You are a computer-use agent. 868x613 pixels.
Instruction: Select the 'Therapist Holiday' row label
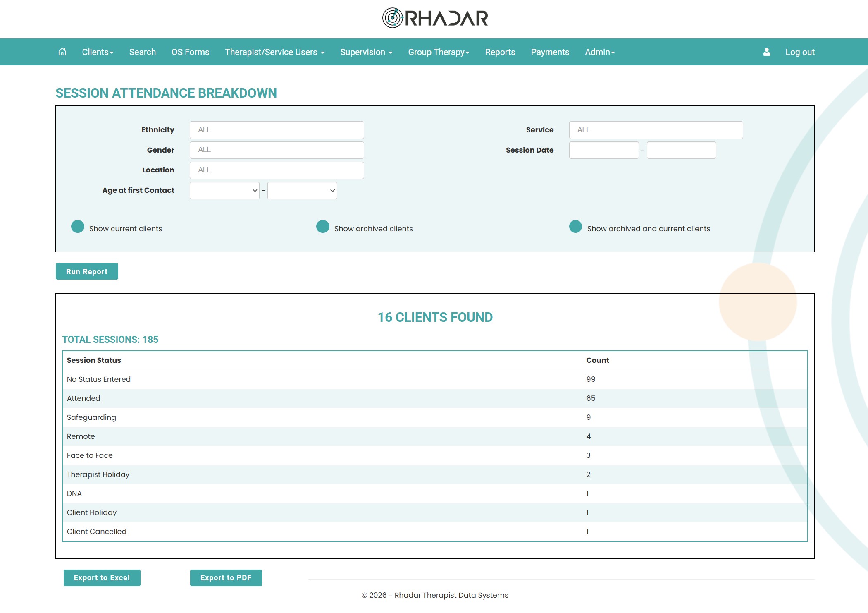98,474
